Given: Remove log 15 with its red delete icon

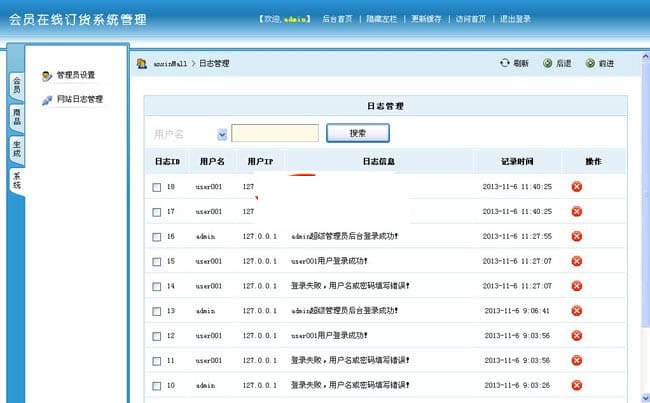Looking at the screenshot, I should 577,261.
